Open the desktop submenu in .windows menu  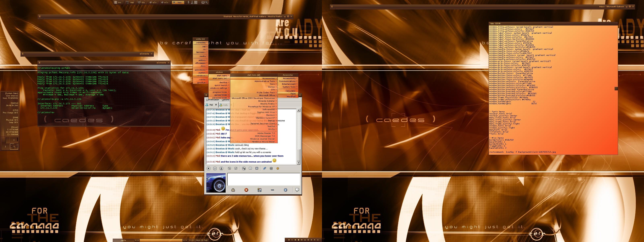coord(219,82)
